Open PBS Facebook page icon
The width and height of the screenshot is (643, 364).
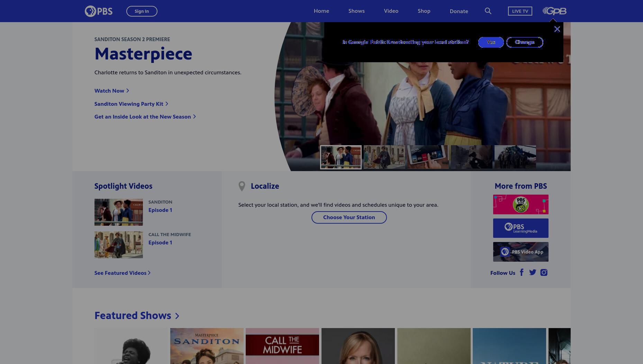click(522, 272)
